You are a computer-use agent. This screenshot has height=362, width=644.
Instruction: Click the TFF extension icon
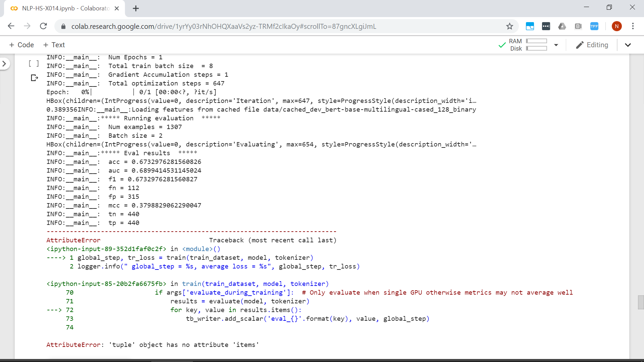[x=595, y=26]
